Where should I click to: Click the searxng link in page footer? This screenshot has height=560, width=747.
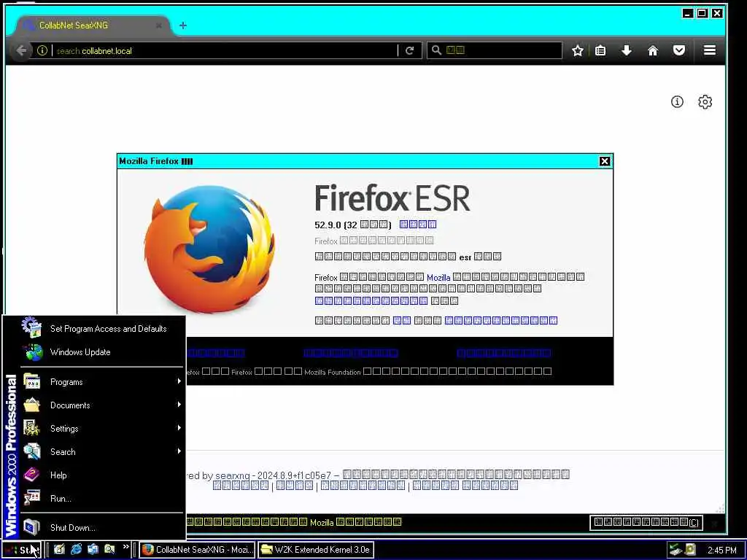(233, 475)
